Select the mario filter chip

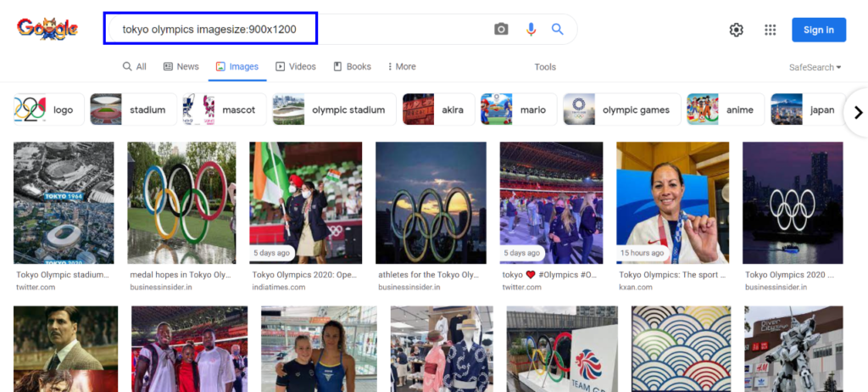519,109
